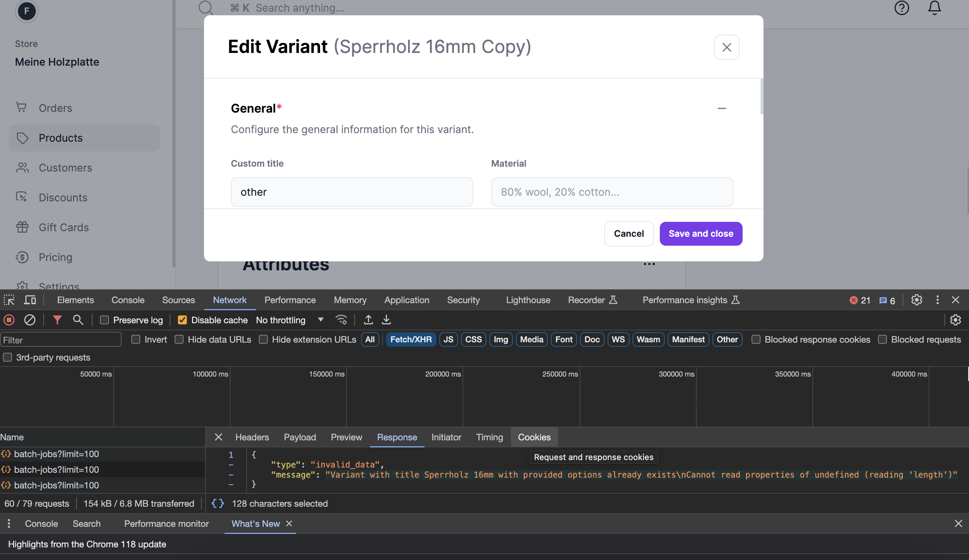Open network conditions wifi icon
Image resolution: width=969 pixels, height=560 pixels.
coord(341,320)
